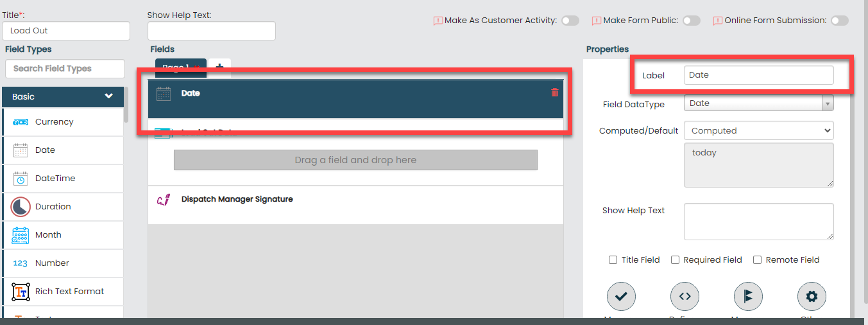The image size is (868, 325).
Task: Check the Required Field checkbox
Action: (x=676, y=260)
